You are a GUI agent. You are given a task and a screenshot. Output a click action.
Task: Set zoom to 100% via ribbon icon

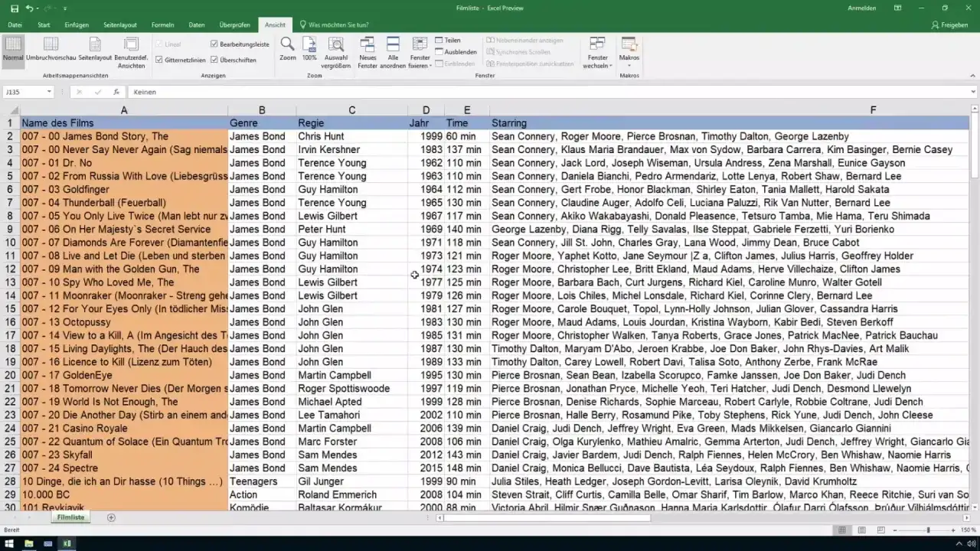(309, 45)
